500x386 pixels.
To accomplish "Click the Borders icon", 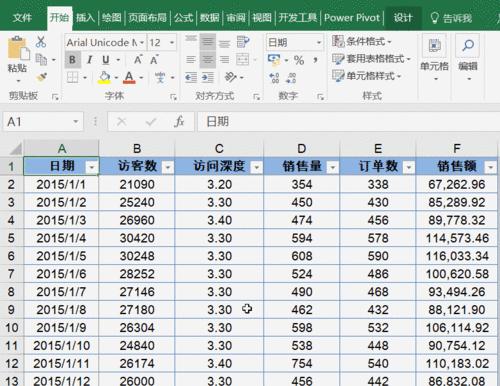I will (x=72, y=77).
